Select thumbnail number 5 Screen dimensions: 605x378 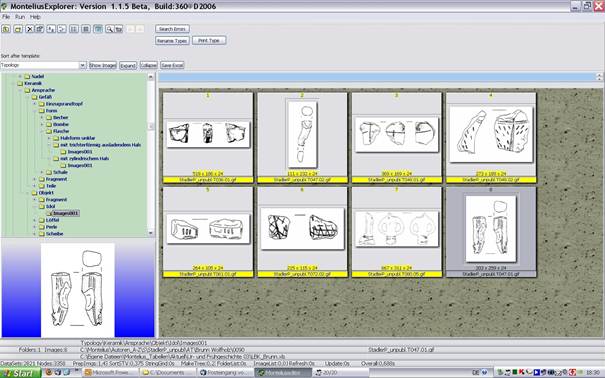[x=208, y=232]
